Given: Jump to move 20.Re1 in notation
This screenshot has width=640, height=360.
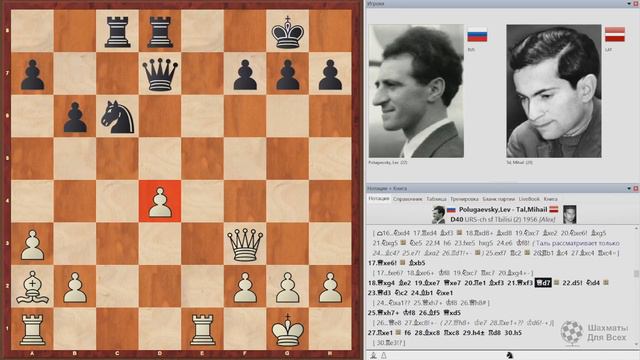Looking at the screenshot, I should [x=475, y=282].
